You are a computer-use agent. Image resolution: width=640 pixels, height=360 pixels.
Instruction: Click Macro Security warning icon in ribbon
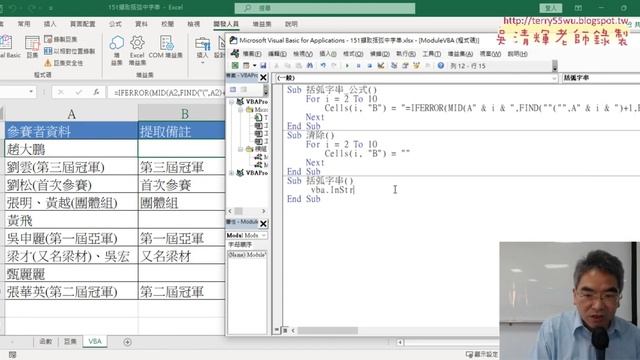[x=48, y=63]
